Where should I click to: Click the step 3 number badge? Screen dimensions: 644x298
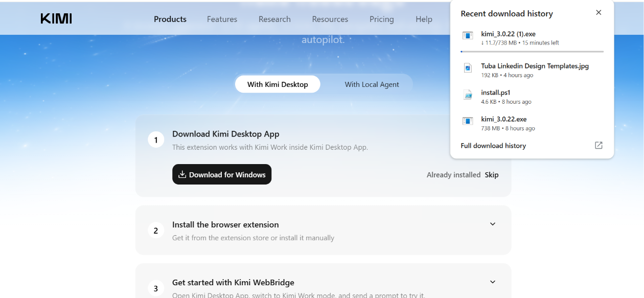tap(156, 288)
